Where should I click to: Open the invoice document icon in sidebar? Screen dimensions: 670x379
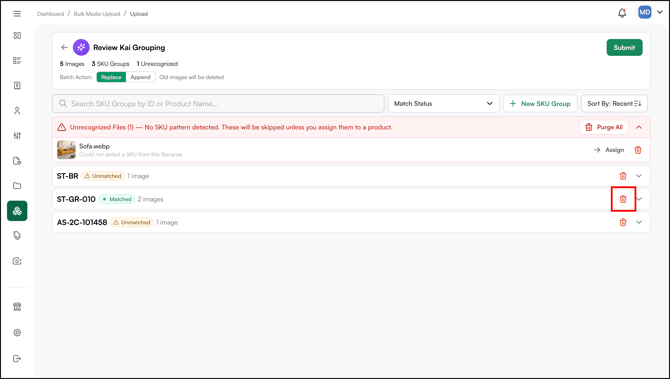tap(17, 85)
